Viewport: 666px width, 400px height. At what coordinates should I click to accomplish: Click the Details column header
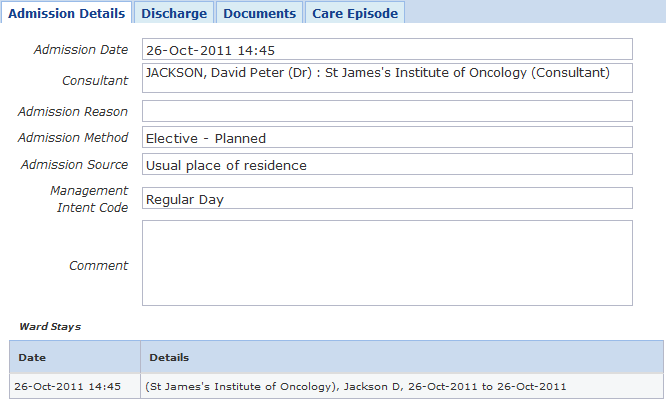[x=169, y=357]
